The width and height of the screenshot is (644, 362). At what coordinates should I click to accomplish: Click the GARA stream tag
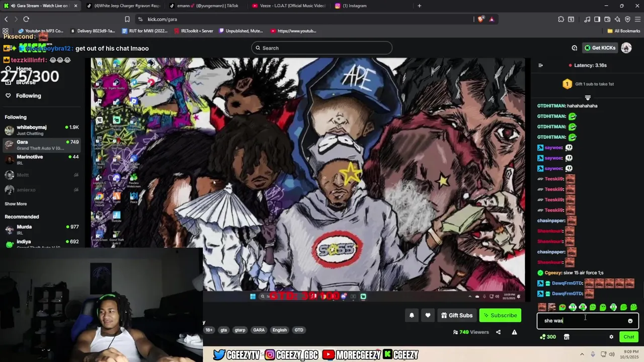[x=259, y=330]
